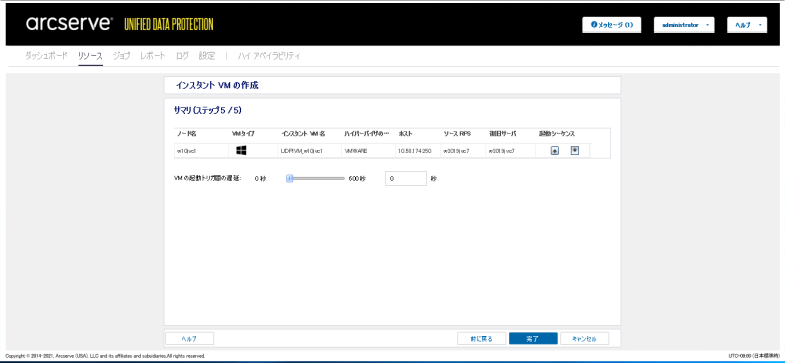Open the レポート tab
The image size is (785, 363).
tap(153, 56)
